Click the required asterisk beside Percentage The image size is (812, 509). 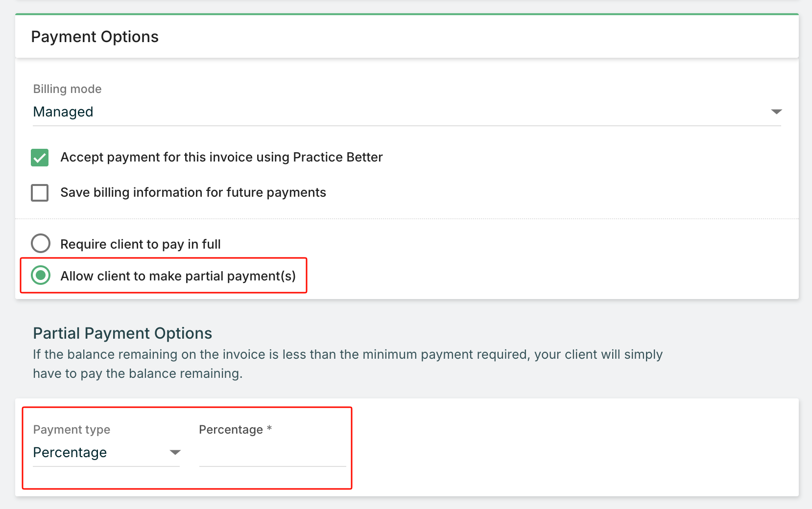click(x=269, y=429)
